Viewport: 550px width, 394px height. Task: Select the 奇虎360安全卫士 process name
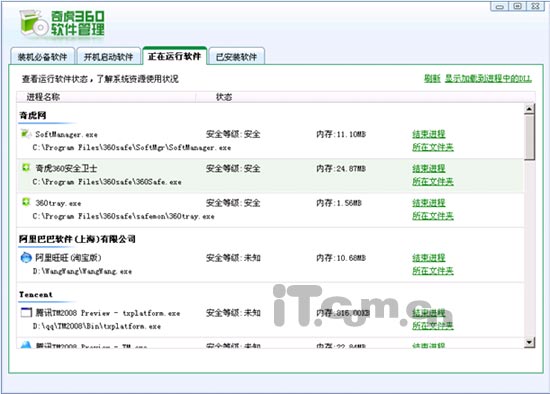pyautogui.click(x=66, y=168)
